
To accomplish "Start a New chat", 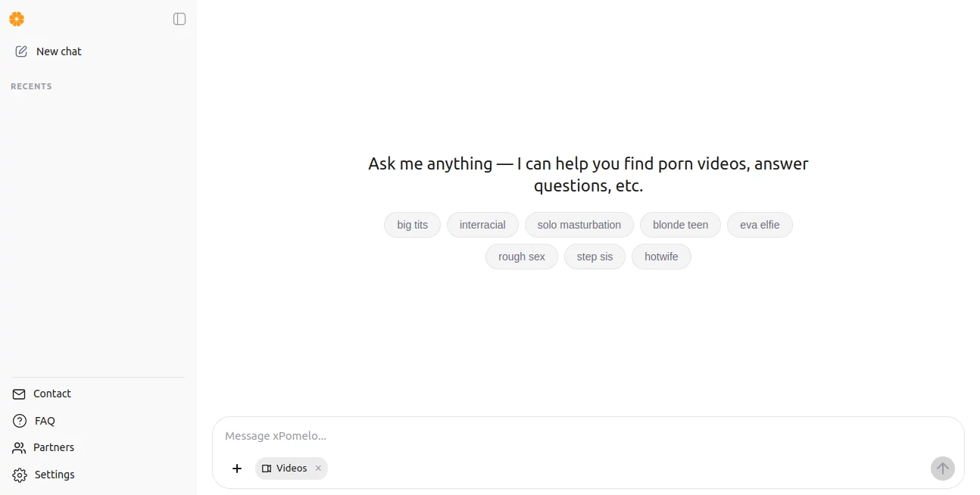I will (48, 51).
